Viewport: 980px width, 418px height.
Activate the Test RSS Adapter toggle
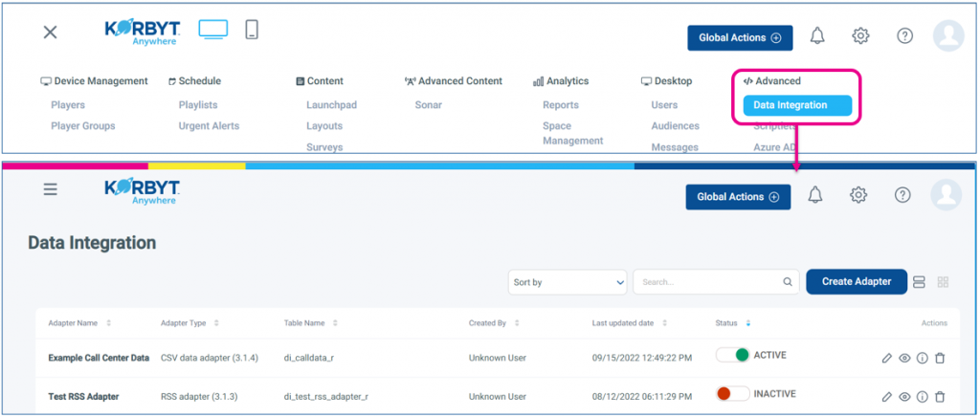click(733, 394)
